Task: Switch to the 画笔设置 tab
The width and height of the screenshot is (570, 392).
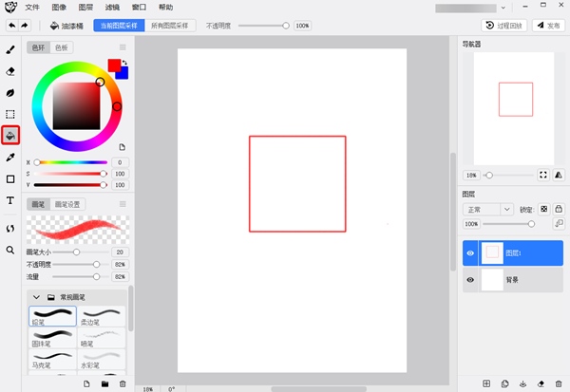Action: [67, 204]
